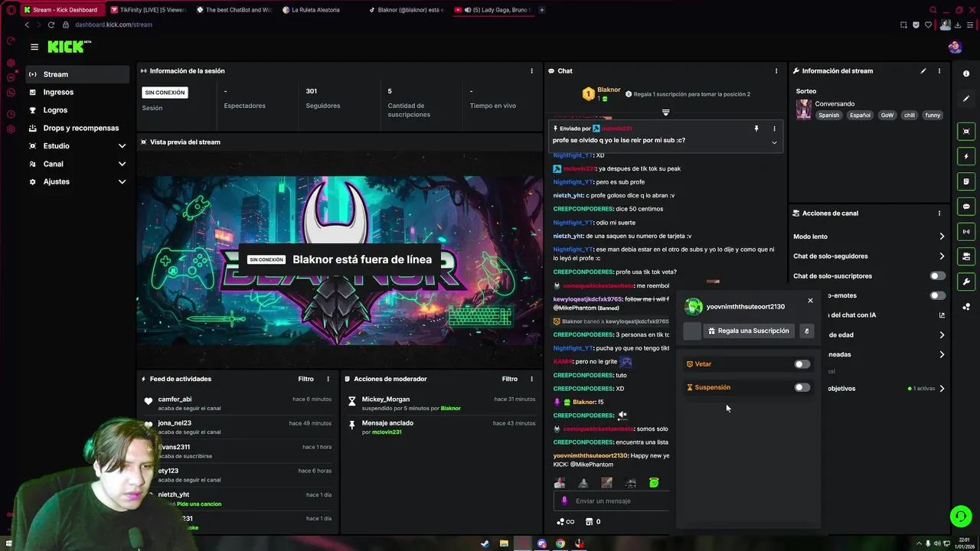The width and height of the screenshot is (980, 551).
Task: Open Chat panel three-dot menu
Action: [776, 71]
